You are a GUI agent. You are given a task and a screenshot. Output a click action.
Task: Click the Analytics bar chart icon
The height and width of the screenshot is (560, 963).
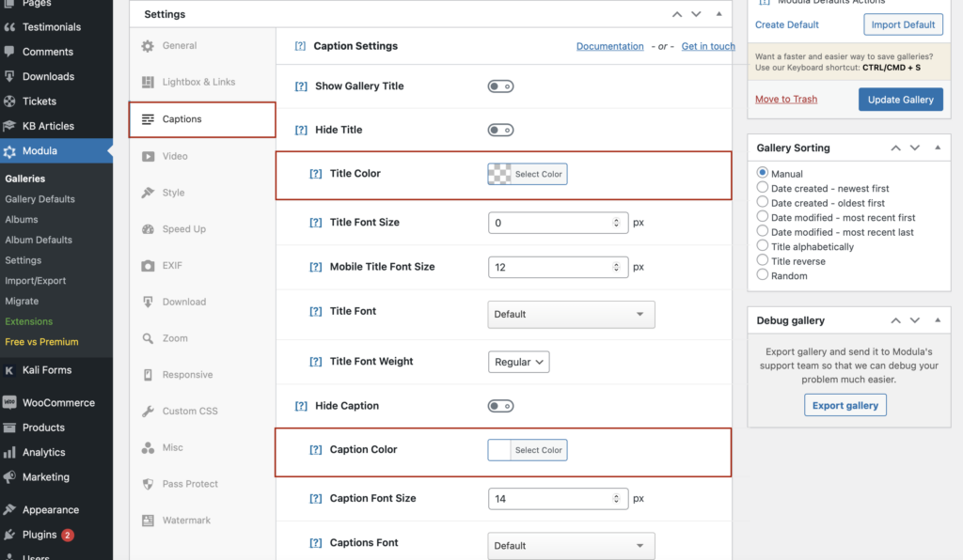[9, 452]
